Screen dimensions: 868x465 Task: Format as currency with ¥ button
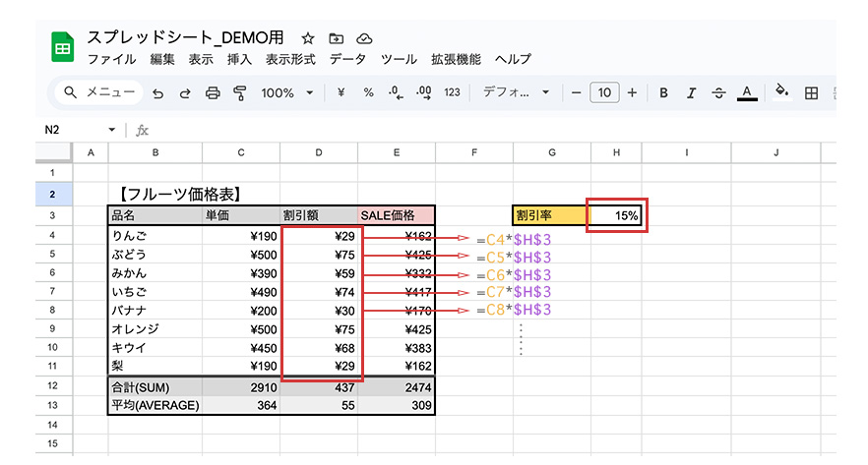341,93
